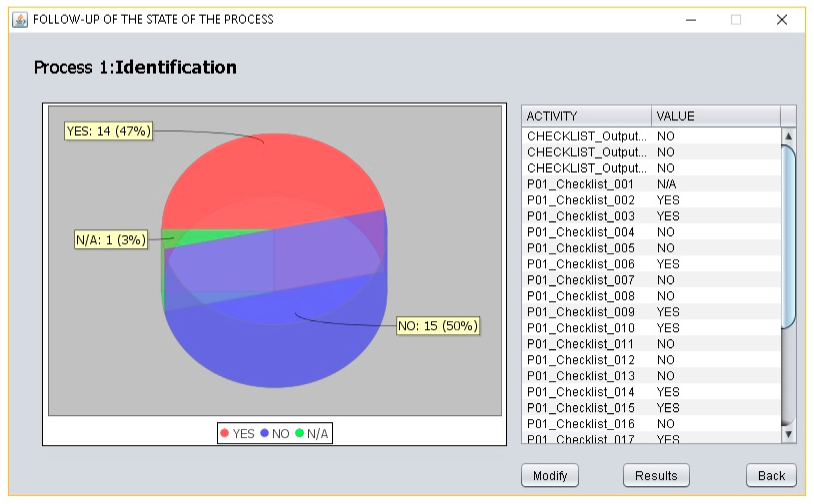Click the NO: 15 (50%) chart label

tap(438, 326)
